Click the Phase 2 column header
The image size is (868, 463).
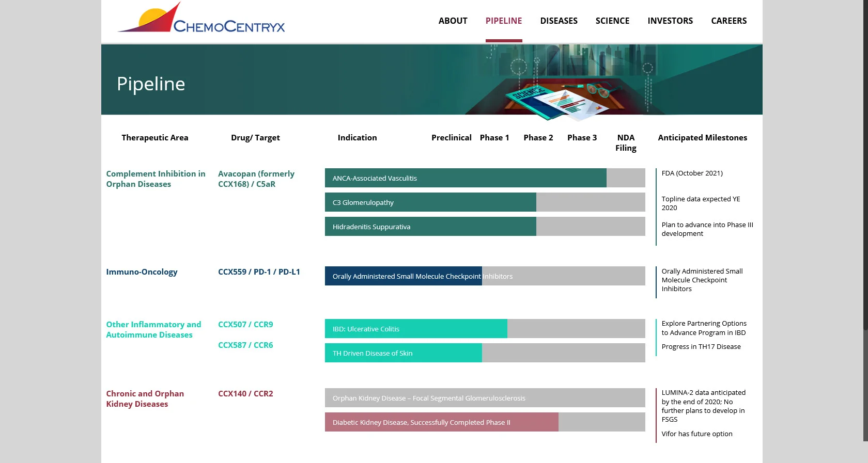[538, 138]
